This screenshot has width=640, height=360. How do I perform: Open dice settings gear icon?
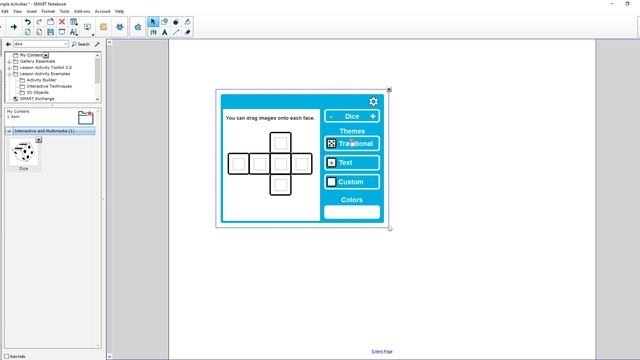(x=373, y=101)
